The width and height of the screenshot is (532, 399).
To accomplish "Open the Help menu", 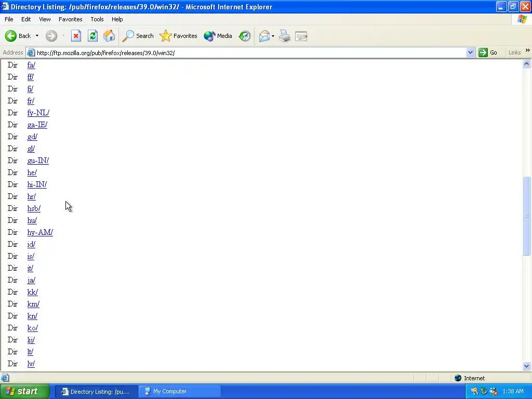I will [x=117, y=19].
